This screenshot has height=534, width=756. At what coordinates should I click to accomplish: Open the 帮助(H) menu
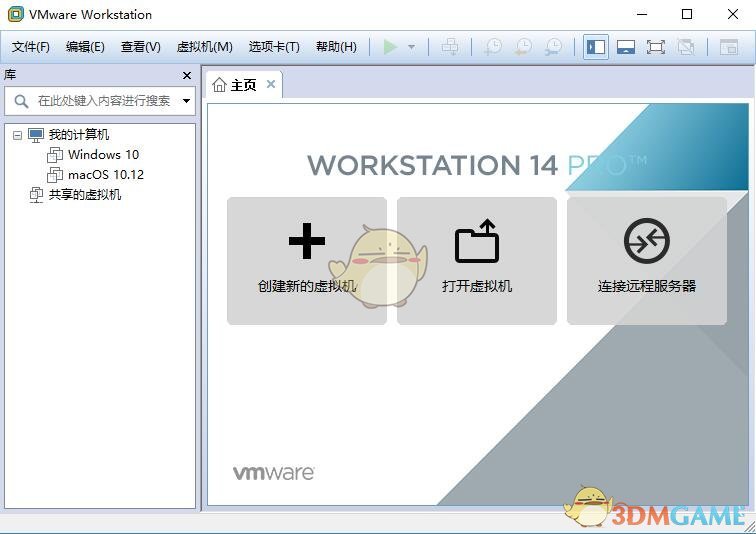pyautogui.click(x=336, y=47)
